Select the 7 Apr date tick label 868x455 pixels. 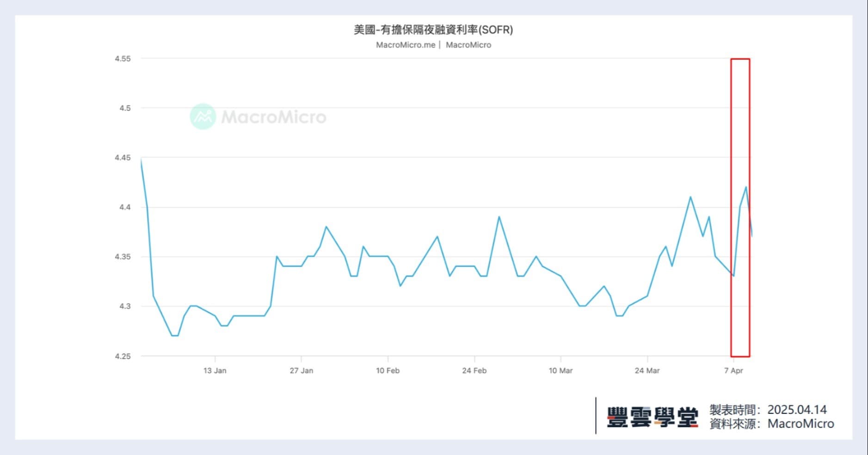click(733, 370)
